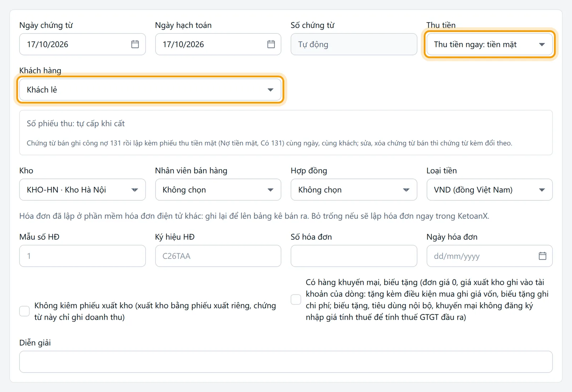Open Thu tiền ngay: tiền mặt dropdown
Viewport: 572px width, 392px height.
(489, 44)
